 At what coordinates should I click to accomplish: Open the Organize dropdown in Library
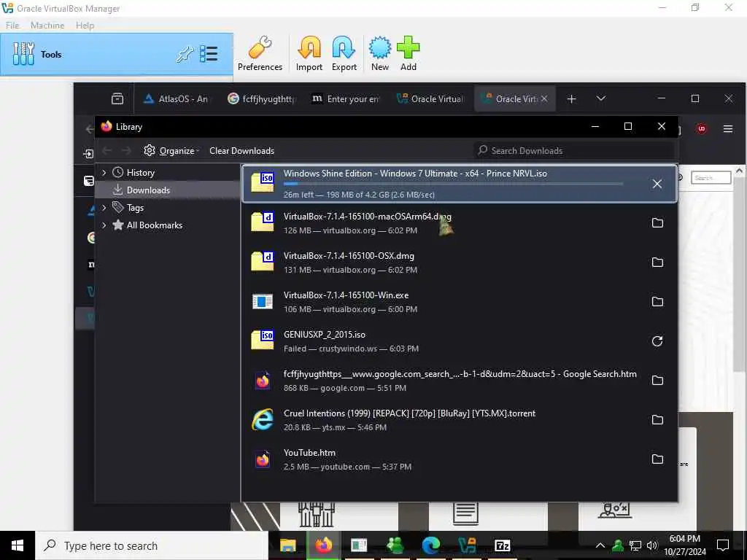[x=171, y=150]
